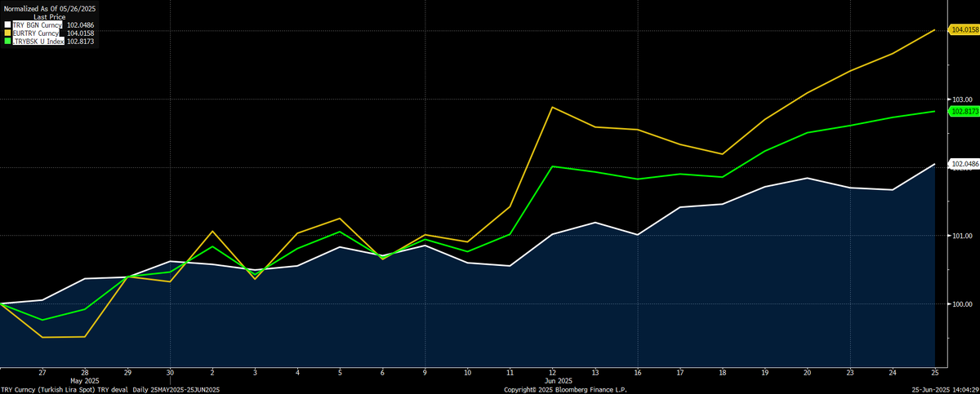Click legend last price 102.8173

[82, 41]
